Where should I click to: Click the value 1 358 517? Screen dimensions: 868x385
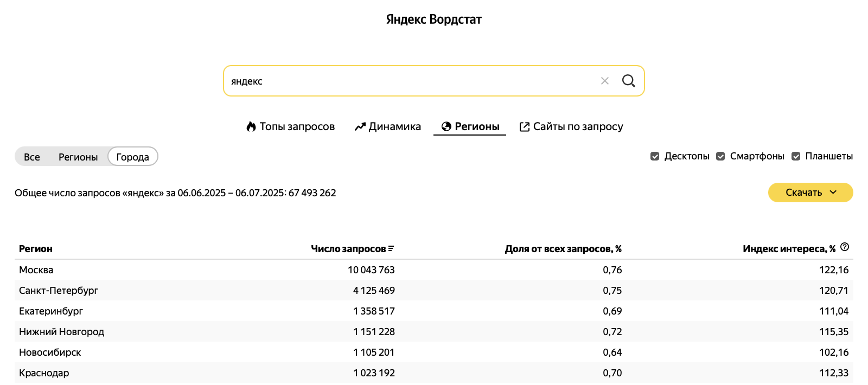click(374, 311)
